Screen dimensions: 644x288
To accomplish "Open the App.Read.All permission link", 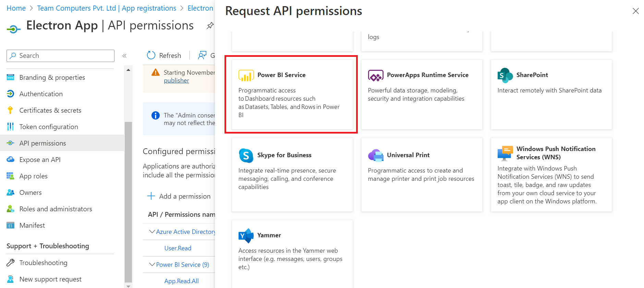I will [182, 281].
